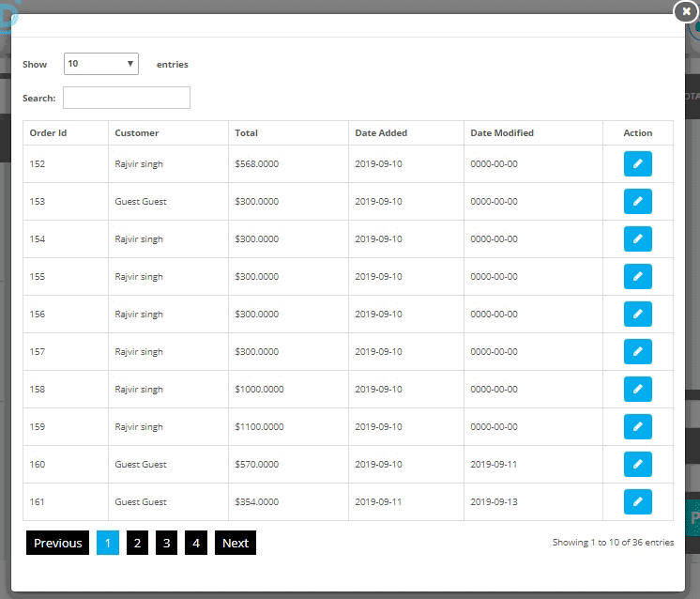Screen dimensions: 700x599
Task: Edit order 155 with pencil icon
Action: coord(637,276)
